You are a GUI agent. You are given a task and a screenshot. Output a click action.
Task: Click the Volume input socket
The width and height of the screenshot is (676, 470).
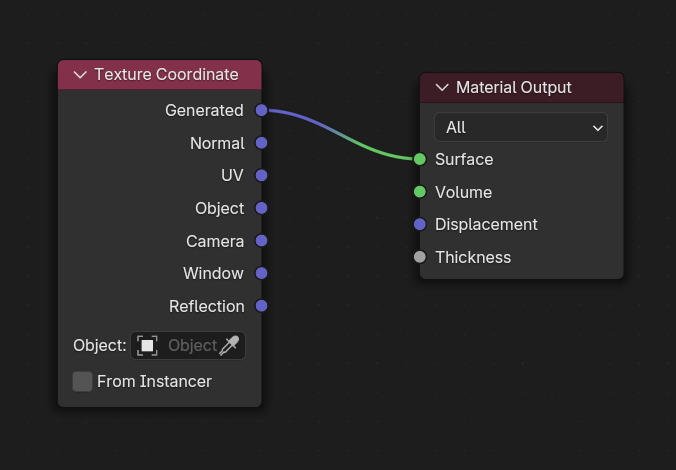[420, 192]
